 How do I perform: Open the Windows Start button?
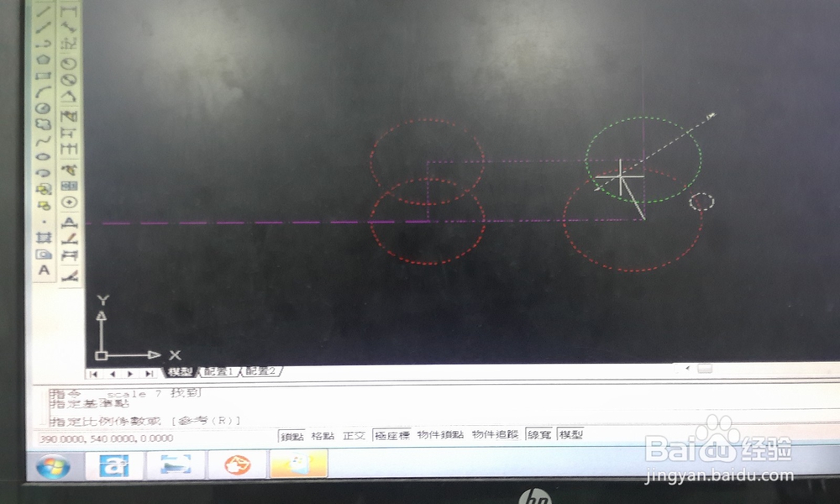(x=54, y=466)
